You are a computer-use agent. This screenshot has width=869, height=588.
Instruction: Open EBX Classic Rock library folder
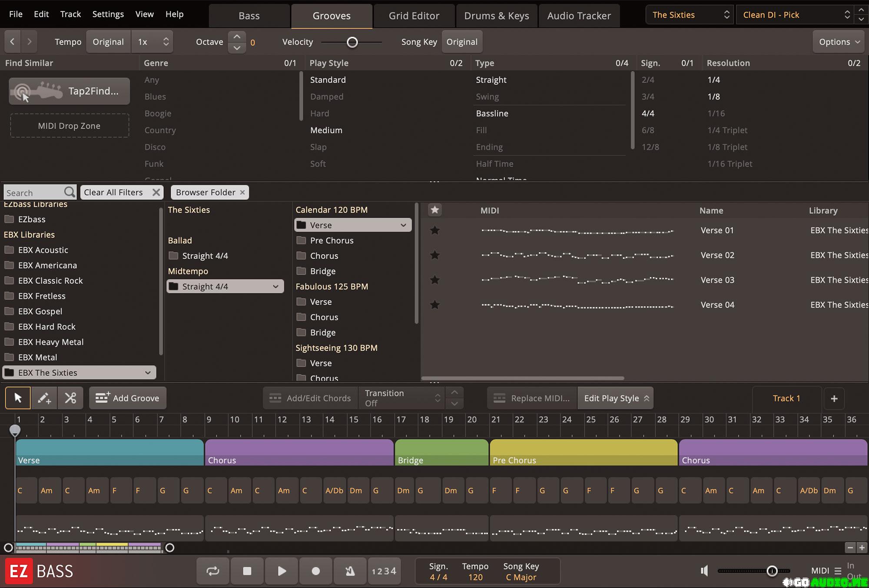[x=50, y=280]
